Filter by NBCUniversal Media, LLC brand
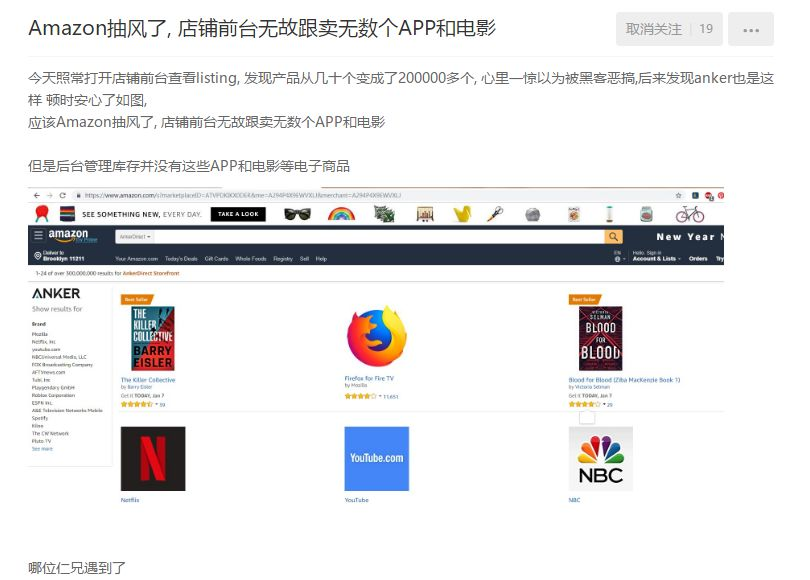 click(59, 357)
